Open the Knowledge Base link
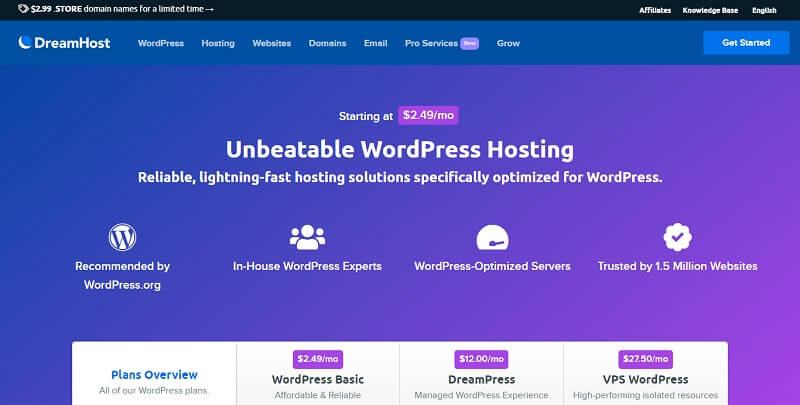This screenshot has width=800, height=405. pyautogui.click(x=710, y=10)
